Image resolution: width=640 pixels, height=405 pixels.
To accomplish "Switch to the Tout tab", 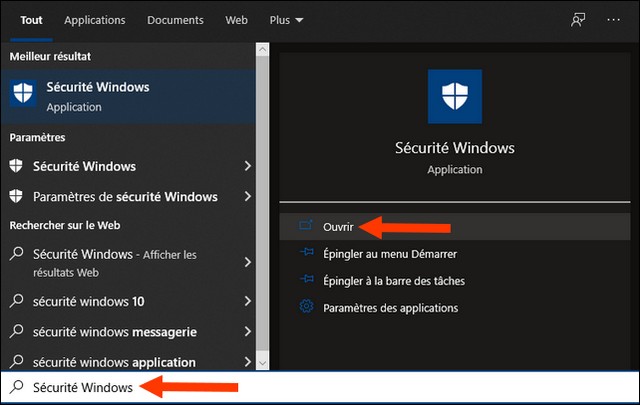I will pos(31,20).
